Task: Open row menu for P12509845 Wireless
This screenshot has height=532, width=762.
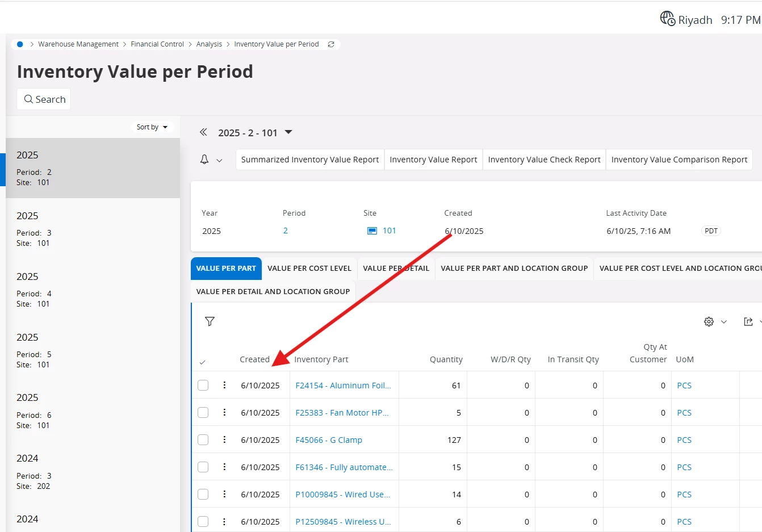Action: 224,521
